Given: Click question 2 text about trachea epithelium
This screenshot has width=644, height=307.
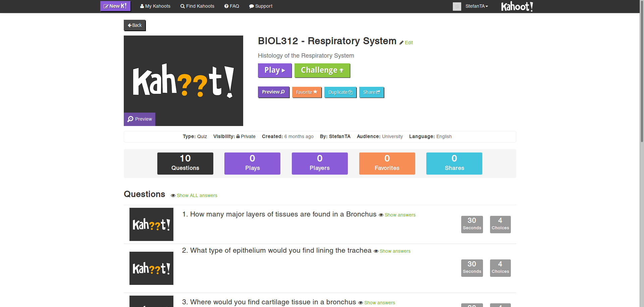Looking at the screenshot, I should pyautogui.click(x=277, y=250).
